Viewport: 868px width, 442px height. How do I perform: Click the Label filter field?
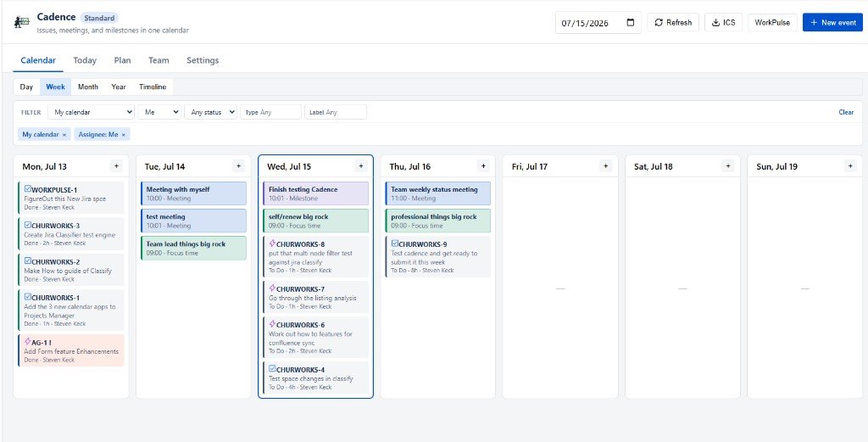click(x=336, y=112)
